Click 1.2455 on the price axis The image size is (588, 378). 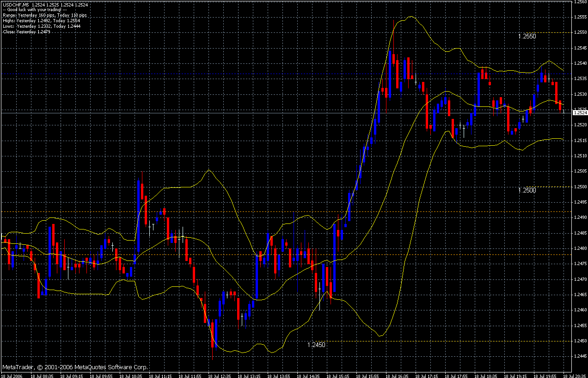(581, 325)
